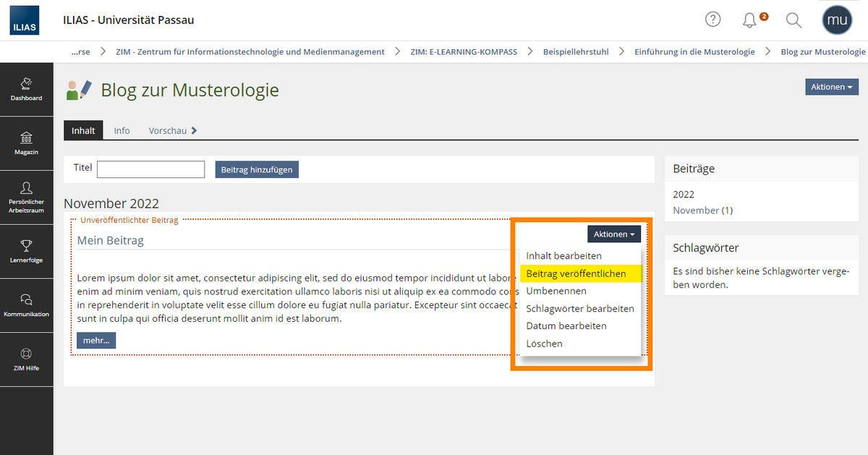Screen dimensions: 868x455
Task: Expand the truncated breadcrumb '...rse'
Action: click(x=80, y=51)
